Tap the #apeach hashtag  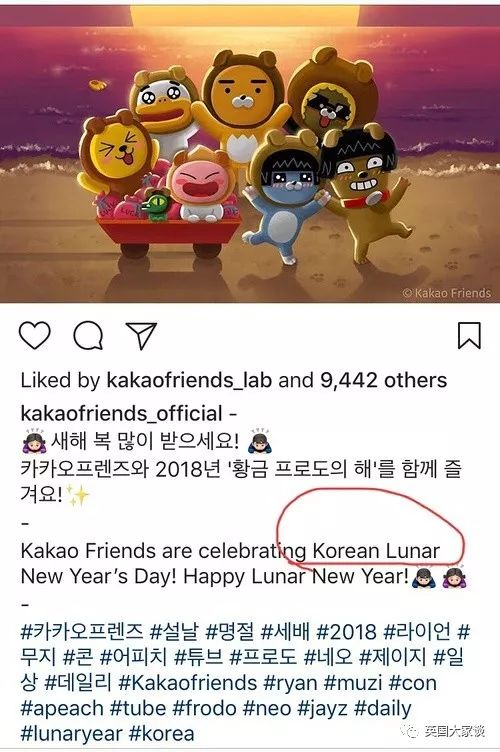[62, 709]
